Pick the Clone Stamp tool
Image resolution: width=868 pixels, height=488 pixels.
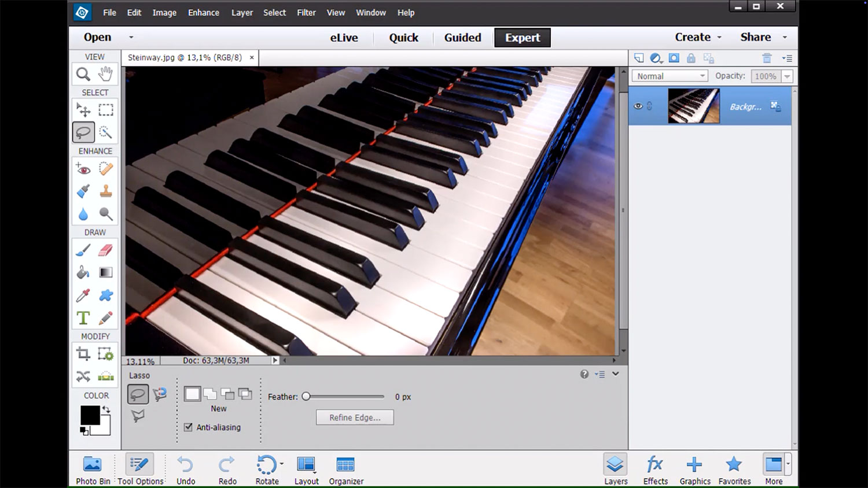point(105,191)
